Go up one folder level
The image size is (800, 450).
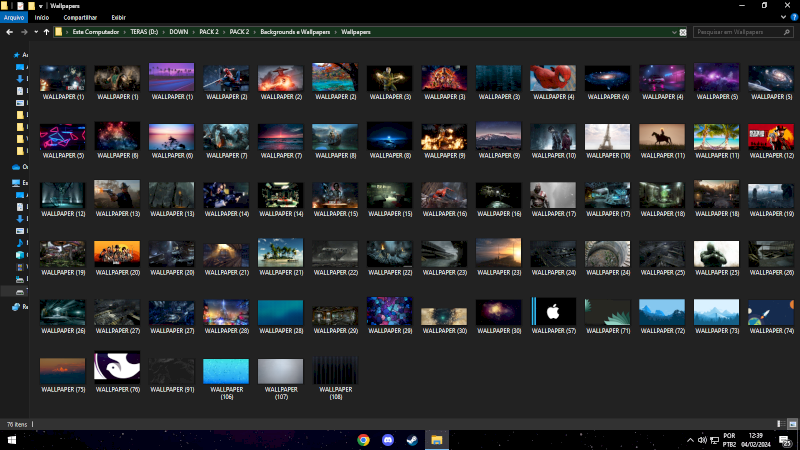[x=46, y=32]
